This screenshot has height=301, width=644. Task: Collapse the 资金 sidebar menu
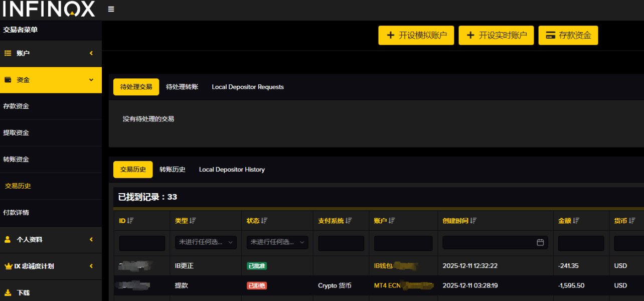[51, 80]
